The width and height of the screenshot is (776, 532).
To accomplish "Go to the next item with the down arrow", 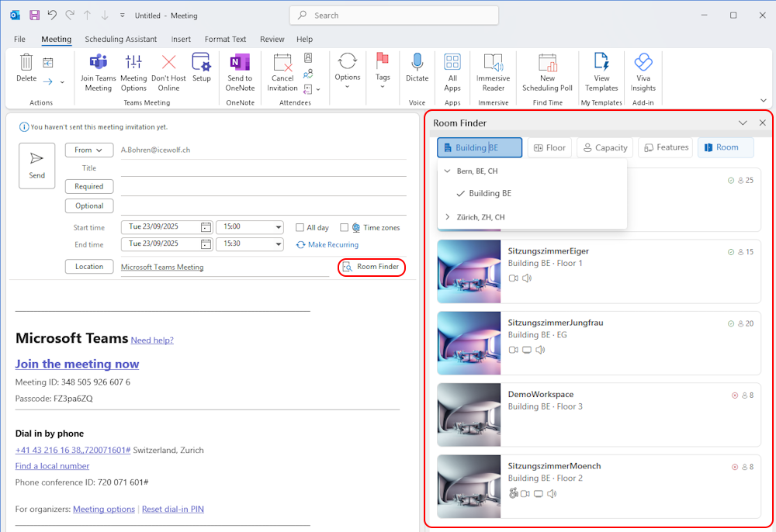I will tap(105, 16).
